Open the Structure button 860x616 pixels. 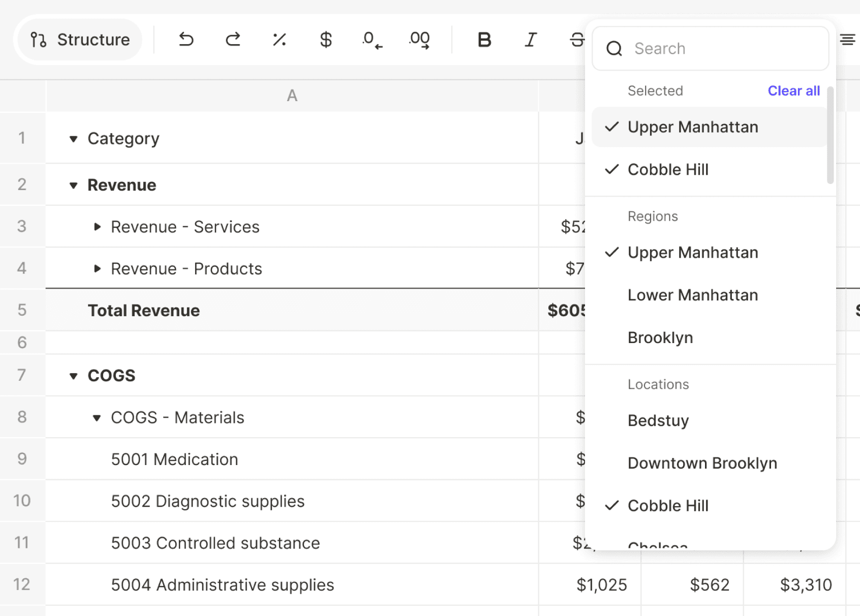[x=80, y=40]
